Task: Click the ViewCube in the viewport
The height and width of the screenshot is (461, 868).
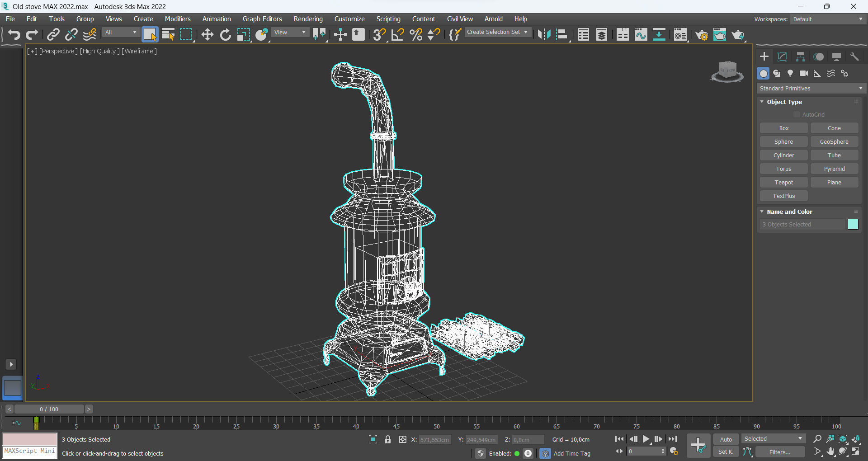Action: click(726, 71)
